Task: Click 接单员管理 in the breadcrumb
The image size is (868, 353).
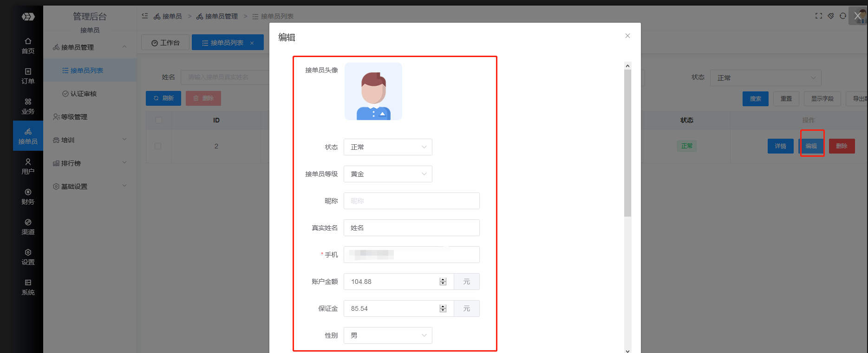Action: pos(217,16)
